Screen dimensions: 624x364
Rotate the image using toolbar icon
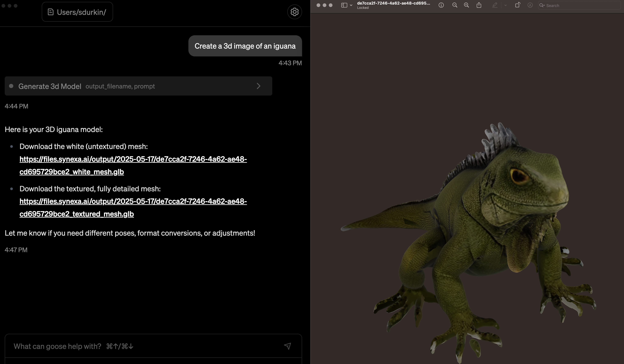coord(518,5)
